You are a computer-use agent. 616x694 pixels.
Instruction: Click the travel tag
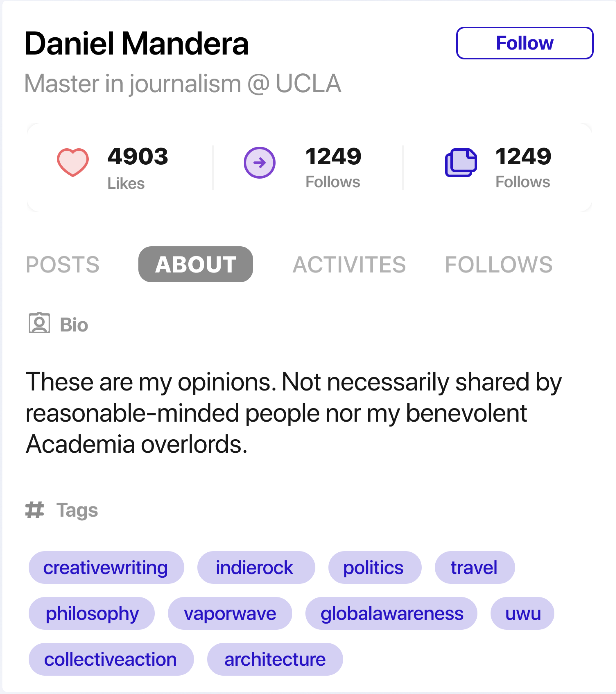[475, 568]
